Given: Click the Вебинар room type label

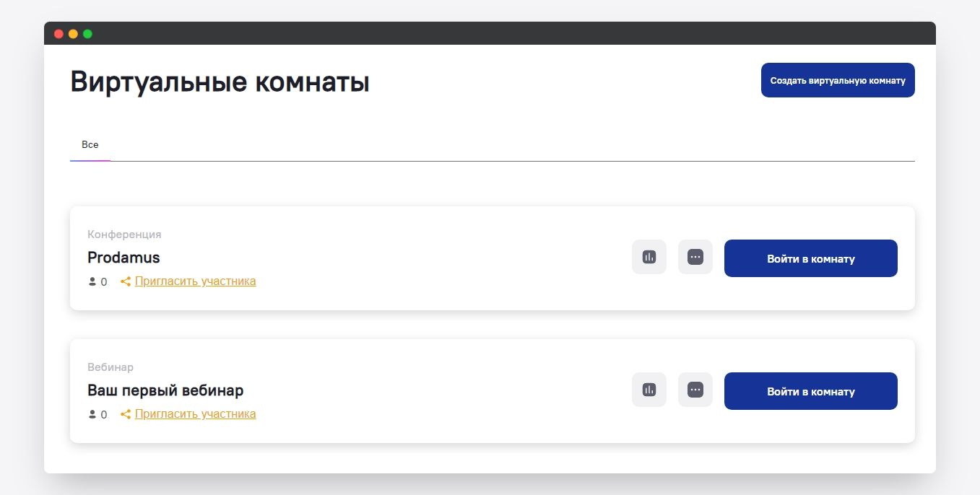Looking at the screenshot, I should pyautogui.click(x=110, y=367).
